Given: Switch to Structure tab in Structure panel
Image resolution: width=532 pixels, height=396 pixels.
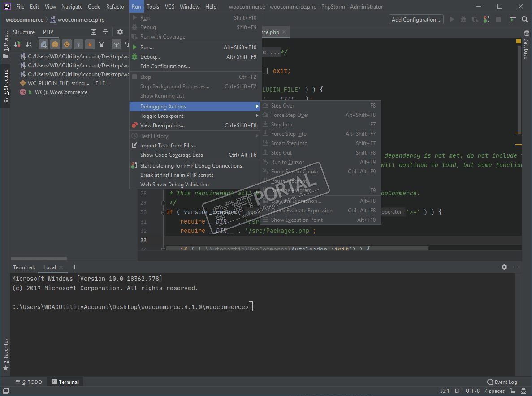Looking at the screenshot, I should (x=24, y=32).
